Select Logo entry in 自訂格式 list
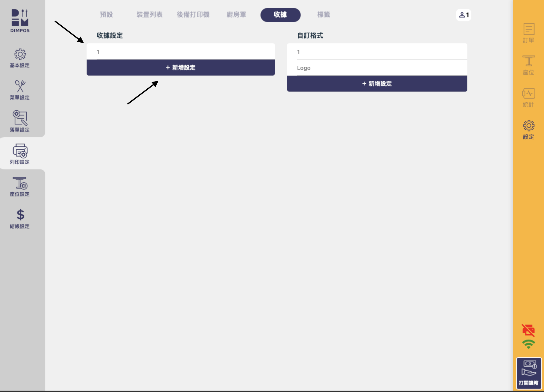The height and width of the screenshot is (392, 544). point(377,68)
